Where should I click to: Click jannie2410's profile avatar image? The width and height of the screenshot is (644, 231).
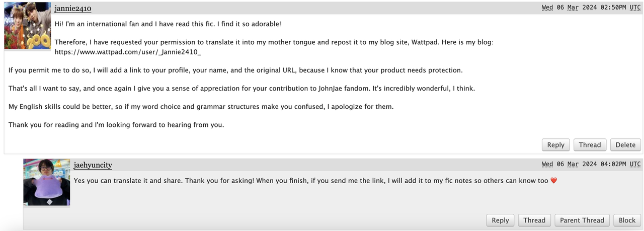point(27,26)
